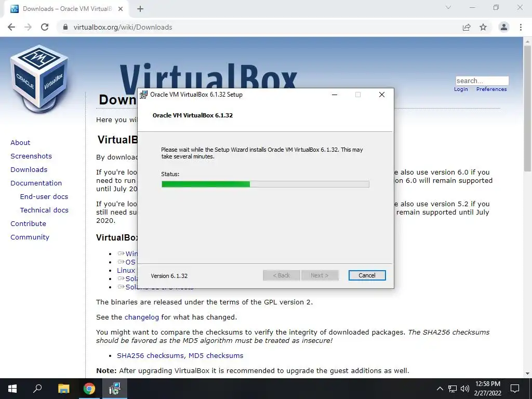Click the VirtualBox installer taskbar icon
Image resolution: width=532 pixels, height=399 pixels.
tap(115, 389)
